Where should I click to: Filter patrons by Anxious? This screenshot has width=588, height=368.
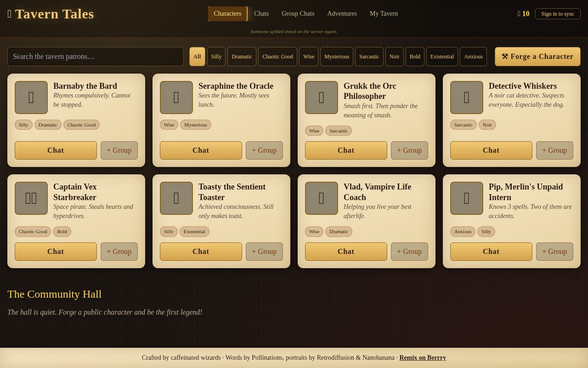pyautogui.click(x=473, y=57)
